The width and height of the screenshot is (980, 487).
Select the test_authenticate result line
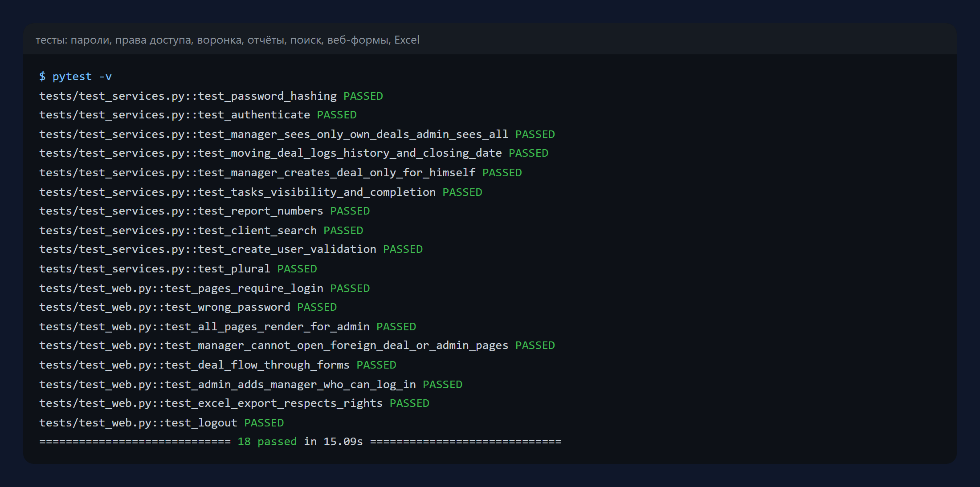[198, 115]
